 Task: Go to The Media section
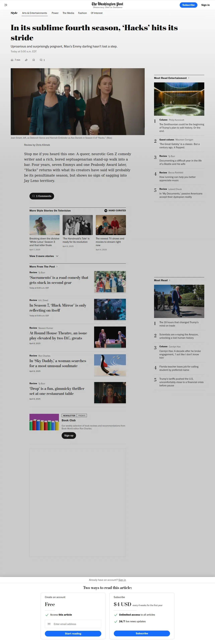coord(68,13)
